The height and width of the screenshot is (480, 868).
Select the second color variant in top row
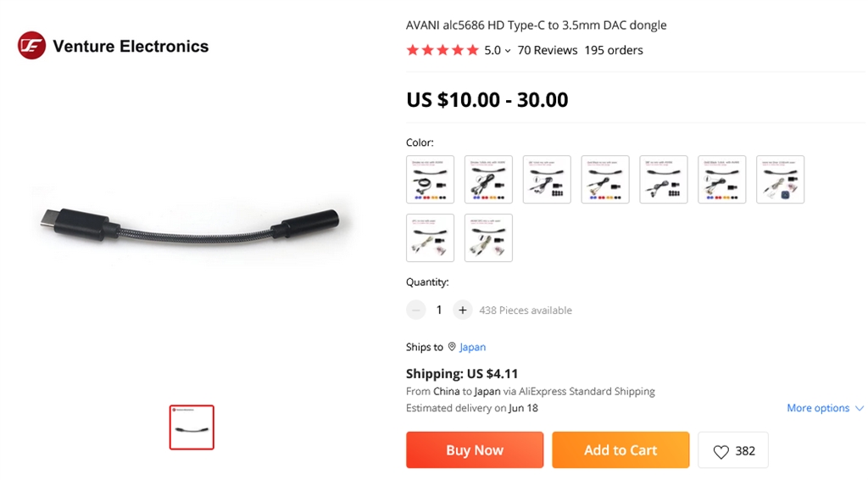tap(488, 179)
